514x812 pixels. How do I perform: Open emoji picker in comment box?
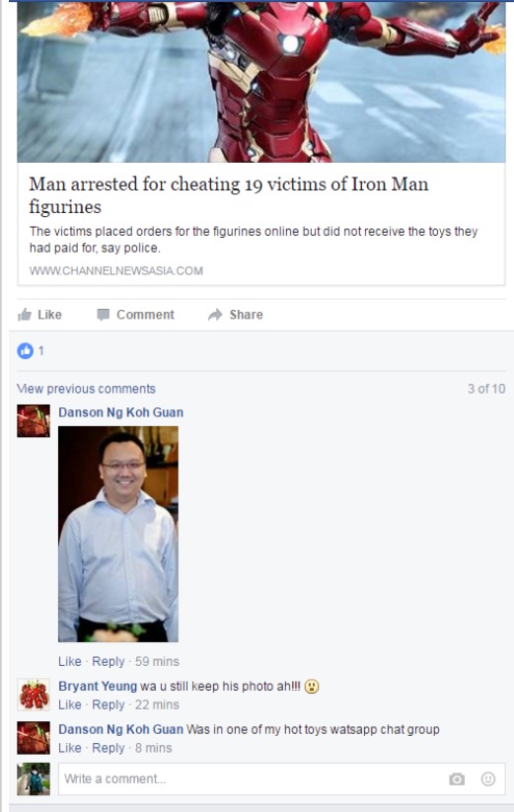[488, 778]
